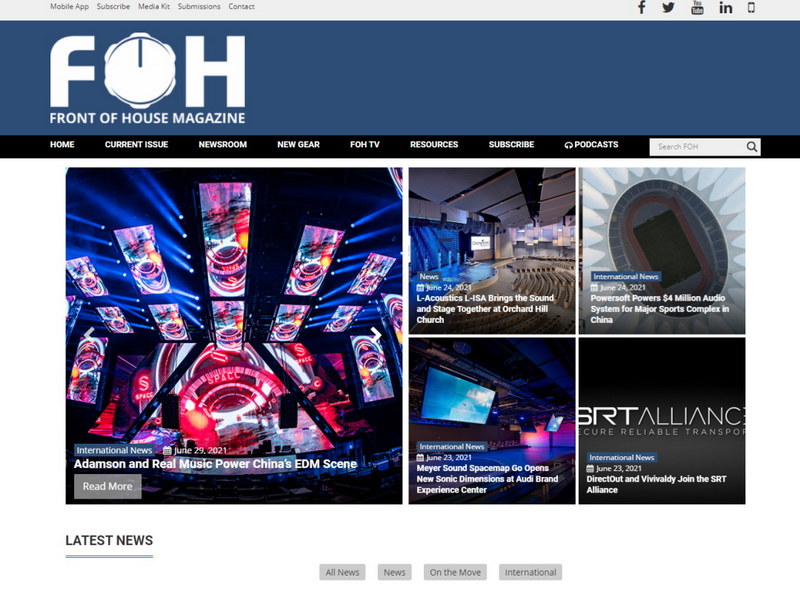Screen dimensions: 800x612
Task: Open Meyer Sound Spacemap Go article
Action: coord(487,479)
